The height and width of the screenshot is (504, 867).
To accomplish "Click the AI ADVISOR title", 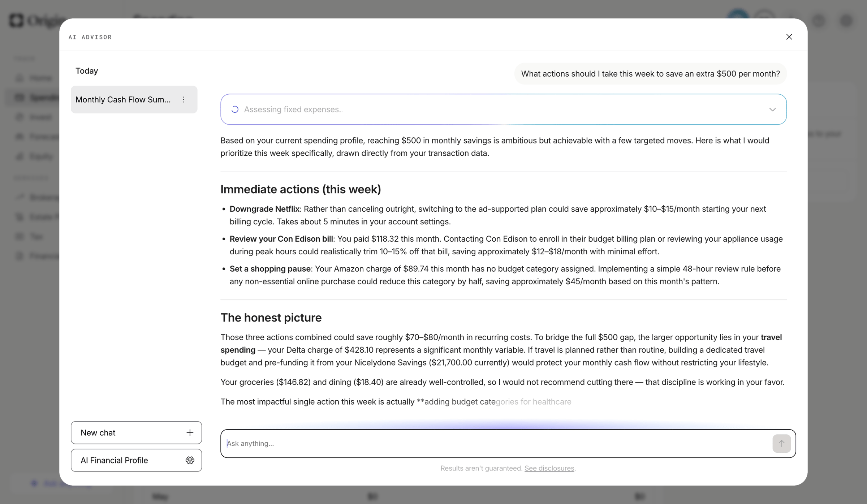I will (90, 37).
